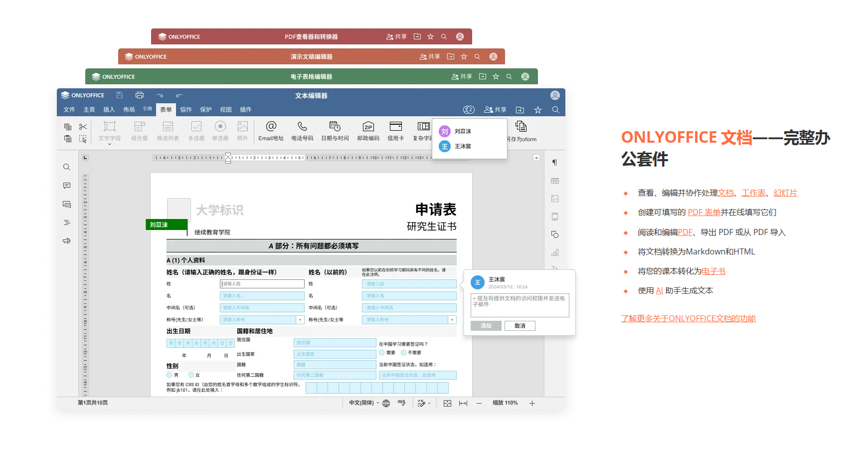Open image settings in the right sidebar
This screenshot has height=455, width=868.
(x=554, y=199)
